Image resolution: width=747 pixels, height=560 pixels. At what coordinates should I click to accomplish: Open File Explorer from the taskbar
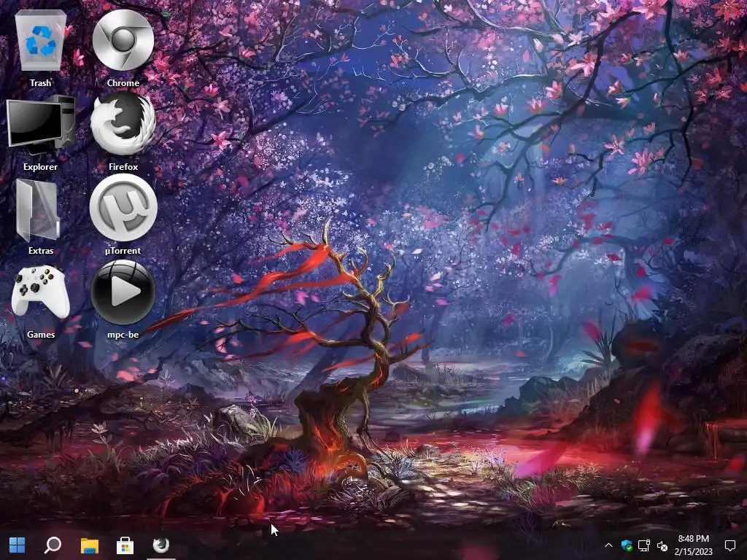coord(89,545)
